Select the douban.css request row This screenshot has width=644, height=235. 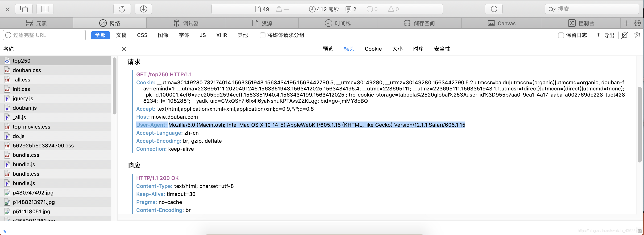(x=55, y=70)
